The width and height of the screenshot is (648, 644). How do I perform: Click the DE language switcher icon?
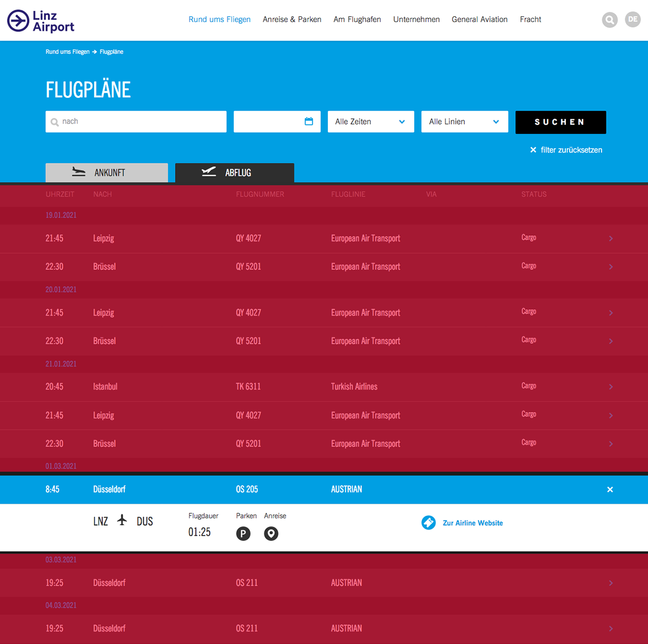point(632,19)
